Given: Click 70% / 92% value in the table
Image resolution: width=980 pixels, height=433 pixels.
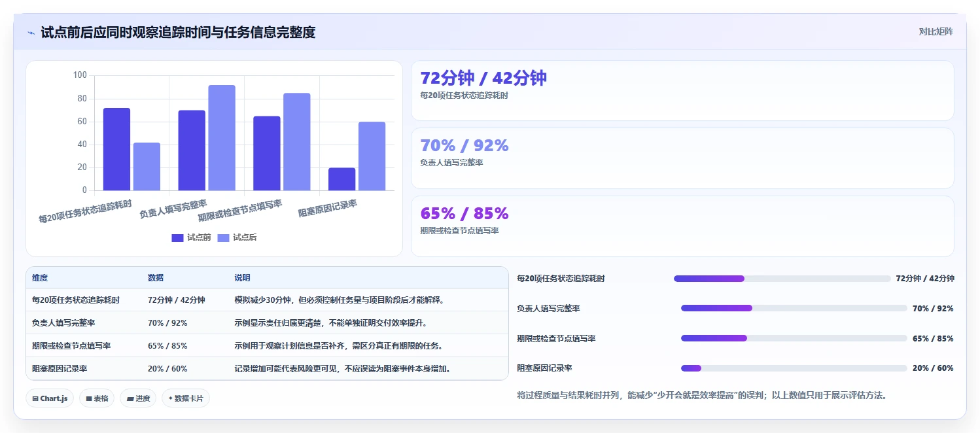Looking at the screenshot, I should pos(167,323).
